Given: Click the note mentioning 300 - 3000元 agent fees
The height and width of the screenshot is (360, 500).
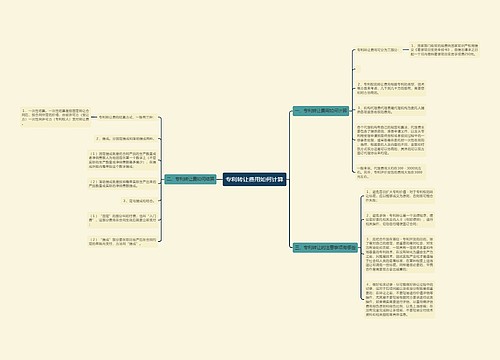Looking at the screenshot, I should tap(391, 172).
